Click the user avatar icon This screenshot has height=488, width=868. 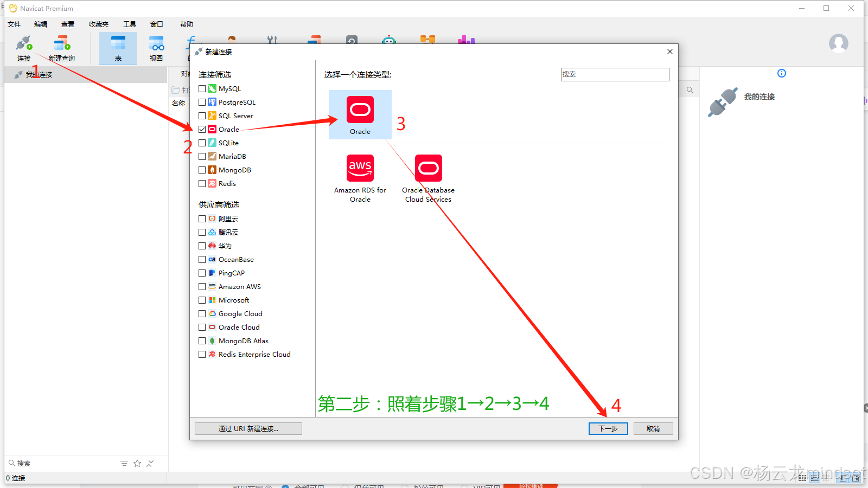click(838, 43)
